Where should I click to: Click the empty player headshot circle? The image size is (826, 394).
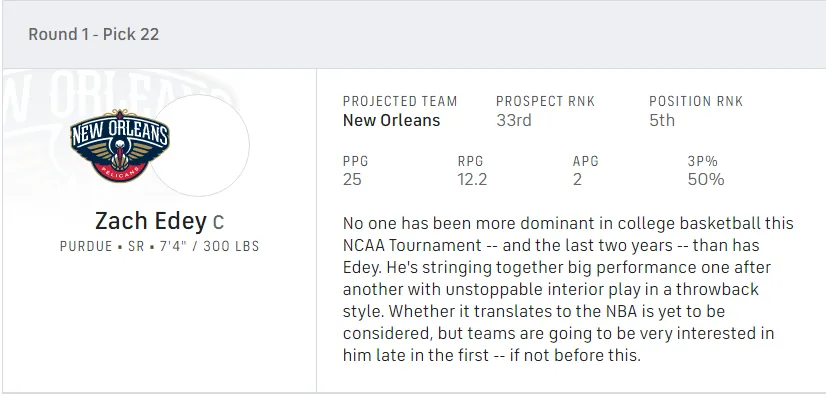click(199, 145)
